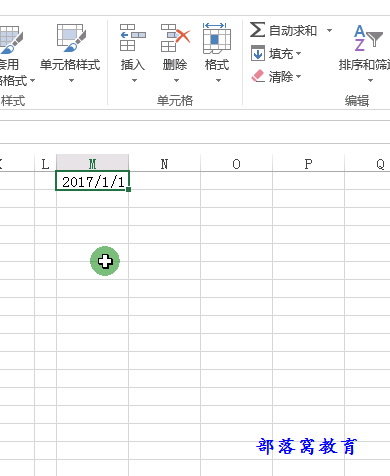
Task: Expand the 插入 dropdown arrow
Action: tap(134, 80)
